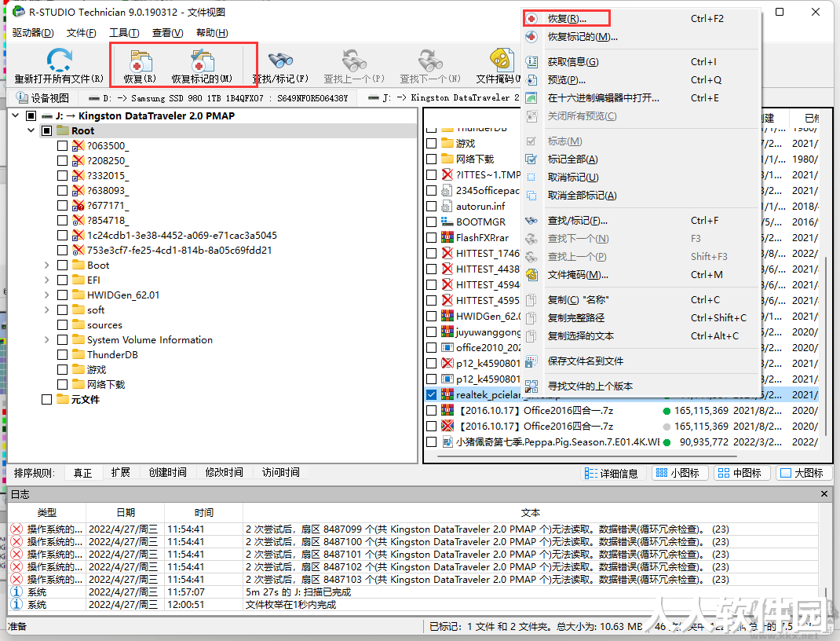Check the 元文件 checkbox in tree
Viewport: 840px width, 641px height.
46,400
